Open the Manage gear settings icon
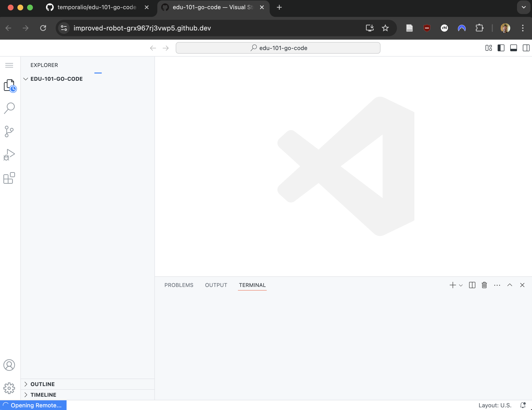 9,388
